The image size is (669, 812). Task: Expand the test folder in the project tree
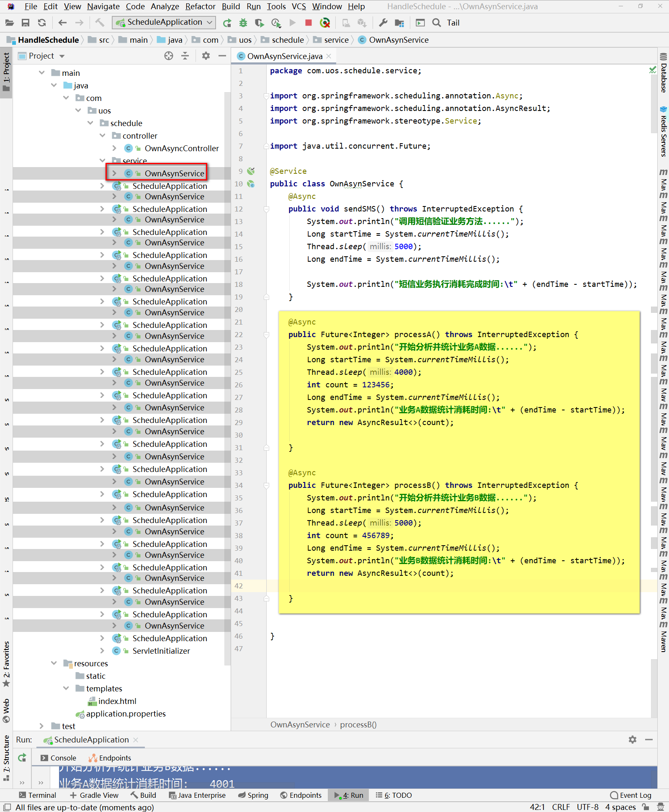(x=41, y=726)
